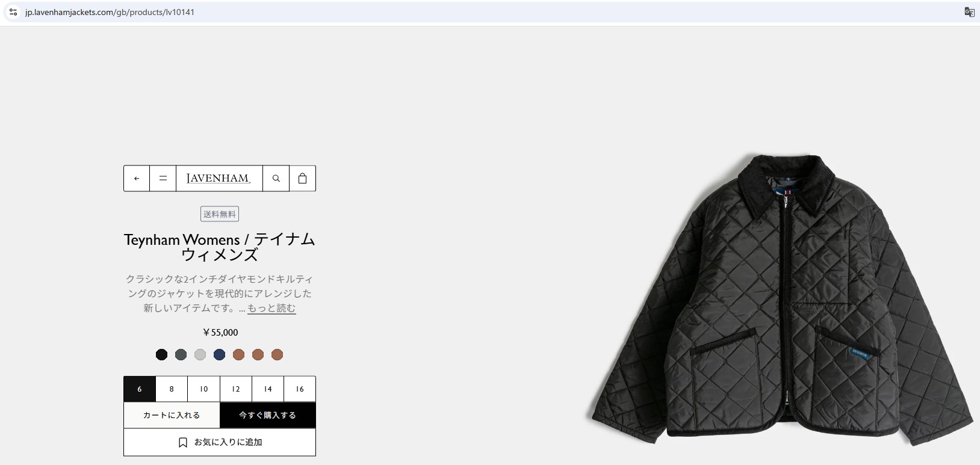Choose the light gray color swatch
The width and height of the screenshot is (980, 465).
[x=200, y=355]
